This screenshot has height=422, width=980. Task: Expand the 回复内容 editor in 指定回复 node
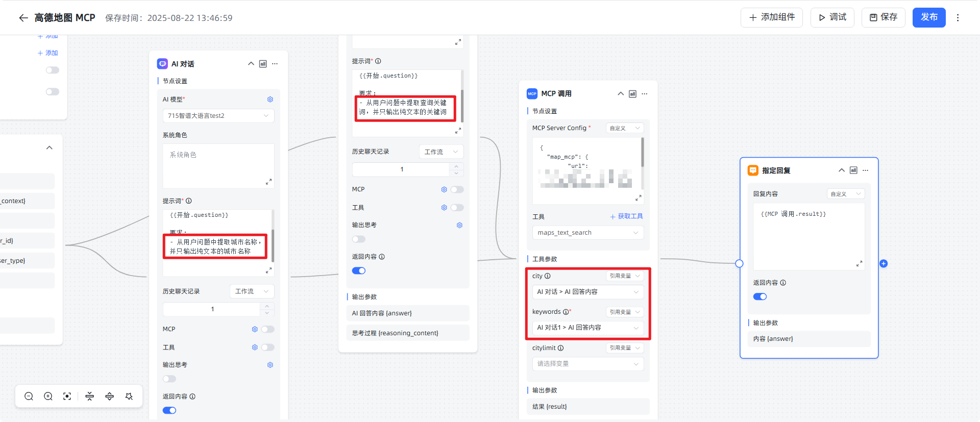859,264
